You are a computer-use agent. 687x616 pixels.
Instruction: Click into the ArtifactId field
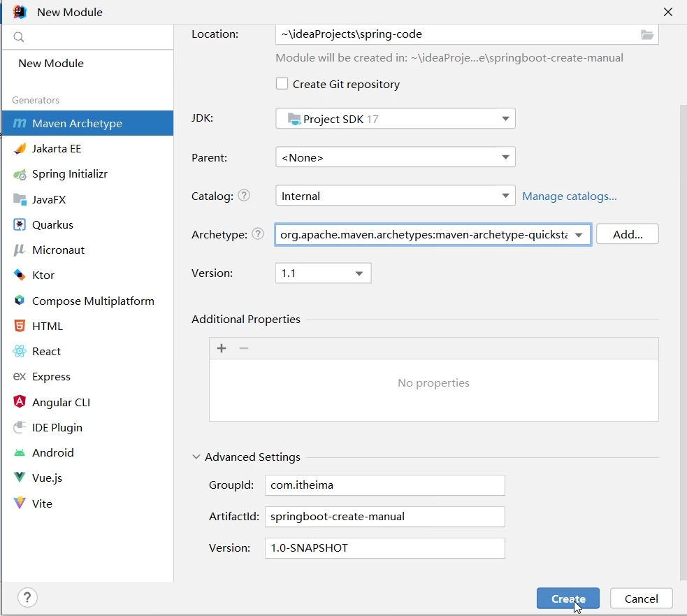pos(384,517)
